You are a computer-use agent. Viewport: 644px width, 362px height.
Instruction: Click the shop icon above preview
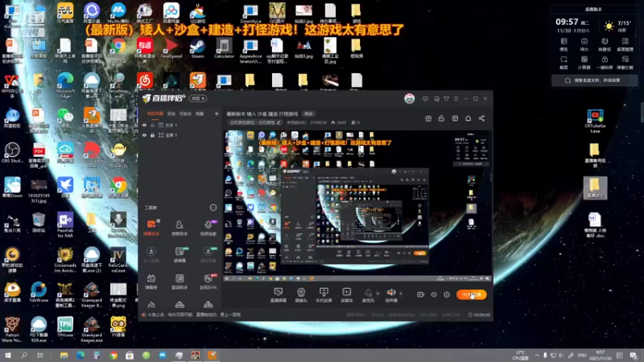tap(428, 118)
